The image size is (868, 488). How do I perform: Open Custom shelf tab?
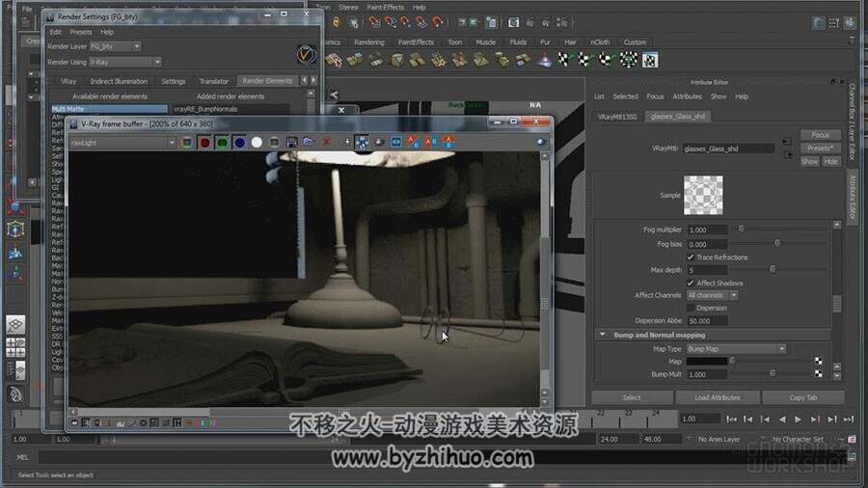pyautogui.click(x=635, y=42)
